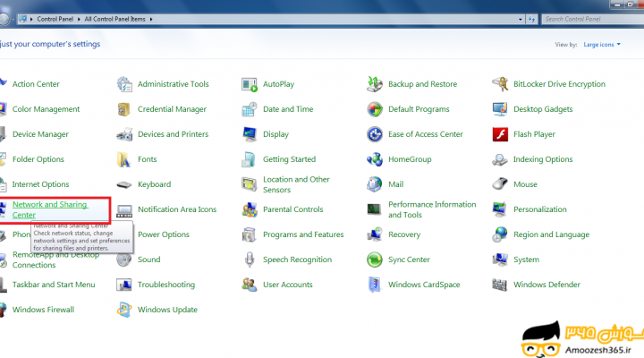Click BitLocker Drive Encryption icon
Image resolution: width=644 pixels, height=358 pixels.
click(x=500, y=84)
